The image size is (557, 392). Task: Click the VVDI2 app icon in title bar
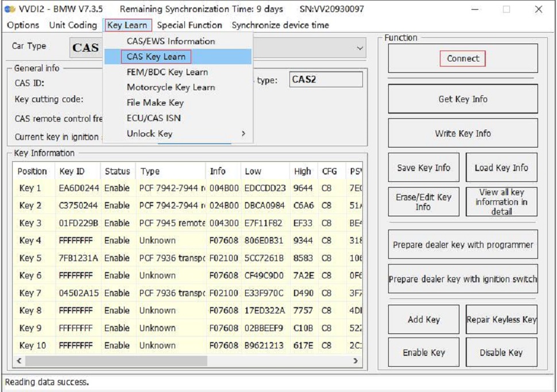point(10,10)
